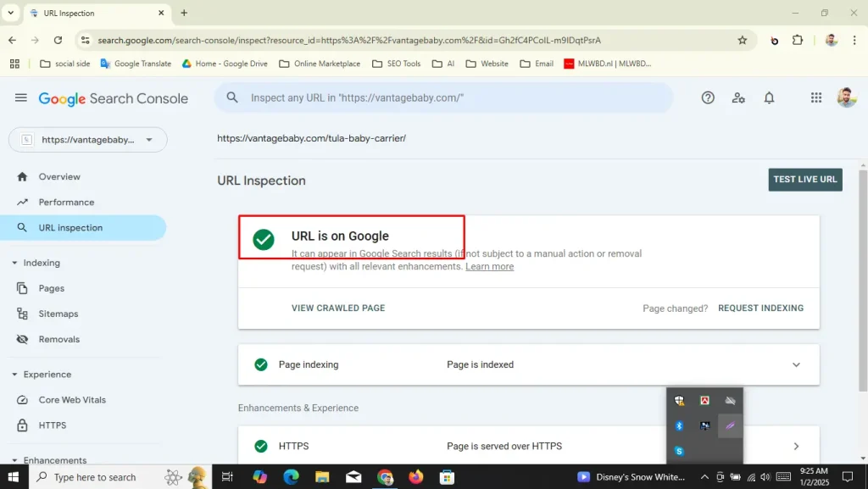Screen dimensions: 868x489
Task: Open Sitemaps in the sidebar
Action: [x=58, y=314]
